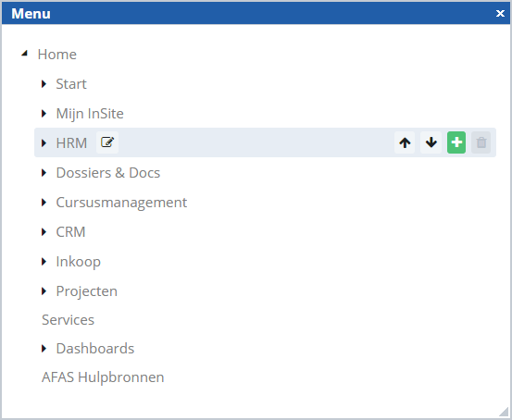
Task: Add a new menu item with green plus
Action: pyautogui.click(x=456, y=142)
